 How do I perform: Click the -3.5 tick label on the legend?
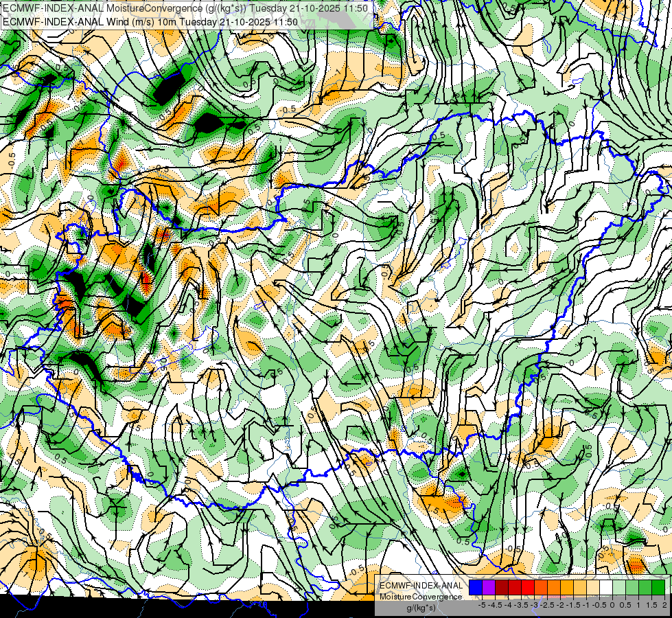pos(521,605)
